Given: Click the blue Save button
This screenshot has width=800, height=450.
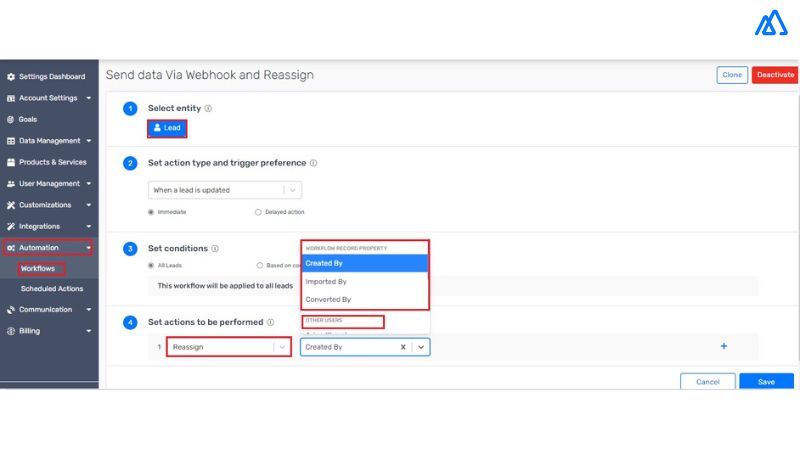Looking at the screenshot, I should click(766, 382).
